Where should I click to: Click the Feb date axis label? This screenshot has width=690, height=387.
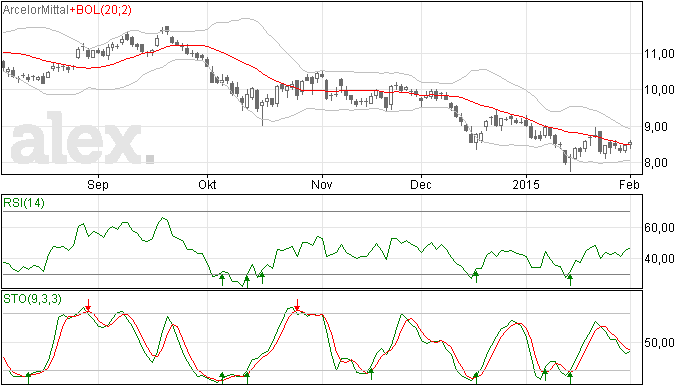(629, 184)
